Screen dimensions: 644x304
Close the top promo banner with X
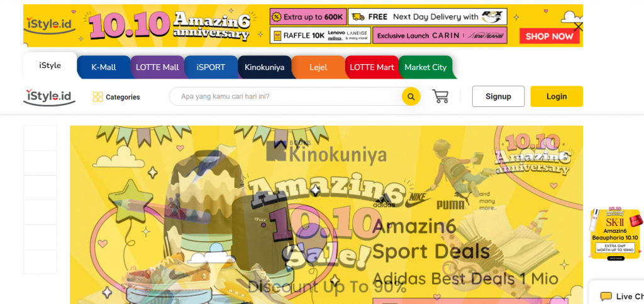578,27
